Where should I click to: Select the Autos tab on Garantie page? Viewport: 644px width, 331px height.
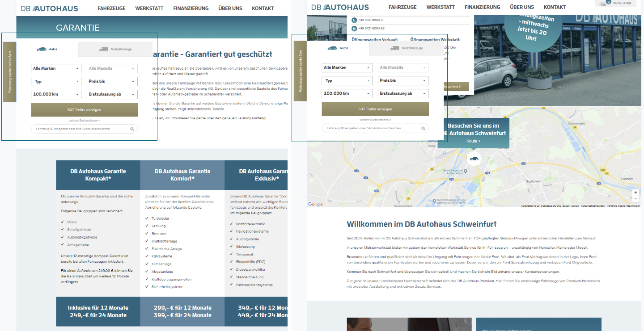[47, 49]
